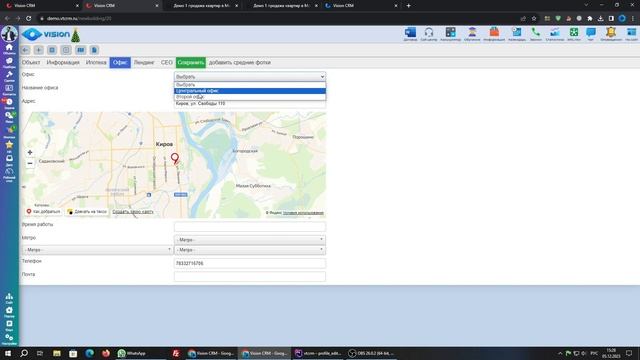Open the blue chat bubble icon
This screenshot has width=640, height=360.
[x=591, y=33]
